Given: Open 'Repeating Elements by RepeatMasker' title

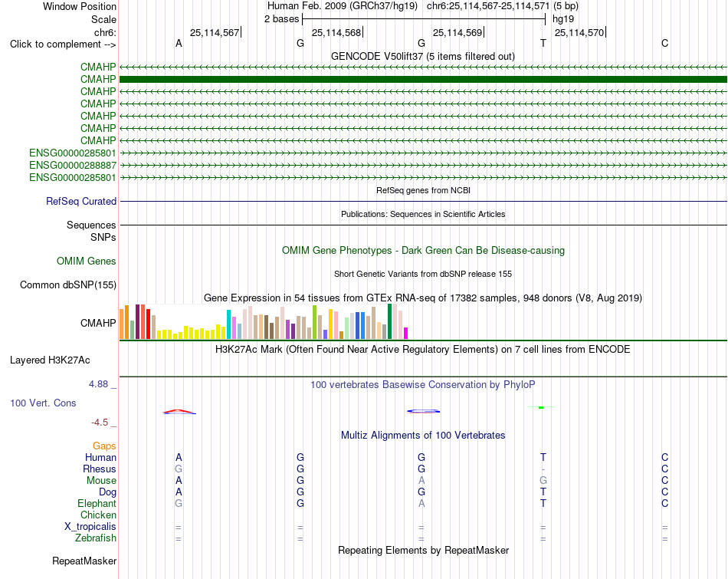Looking at the screenshot, I should (x=423, y=550).
